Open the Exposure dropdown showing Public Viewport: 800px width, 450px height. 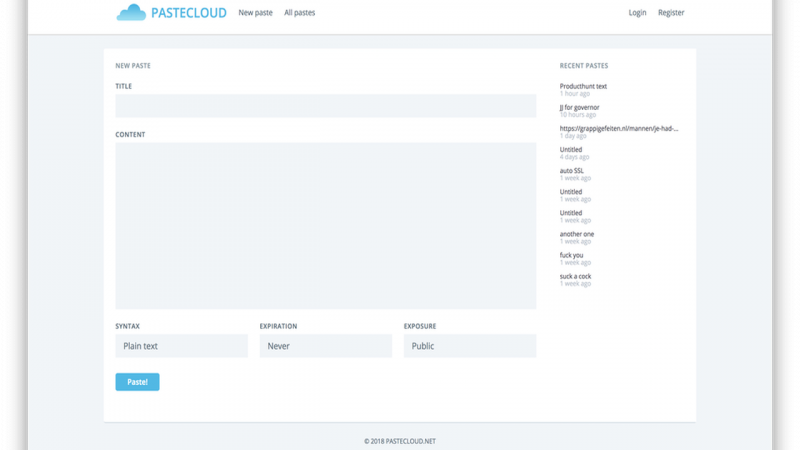click(x=470, y=346)
